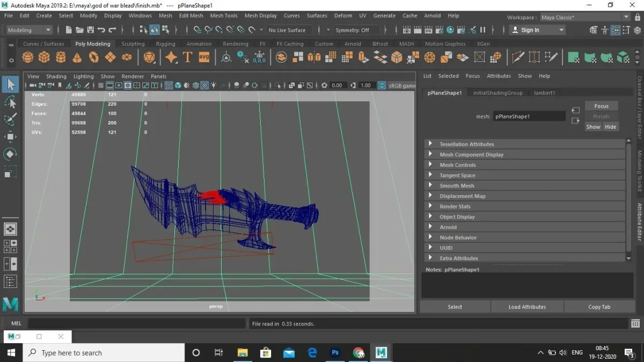Open the Render Settings clapper icon

click(x=440, y=30)
